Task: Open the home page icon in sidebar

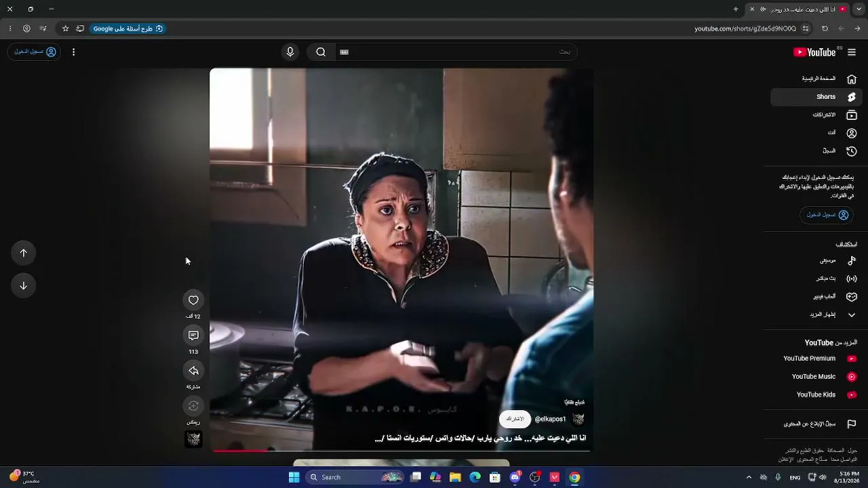Action: (x=852, y=79)
